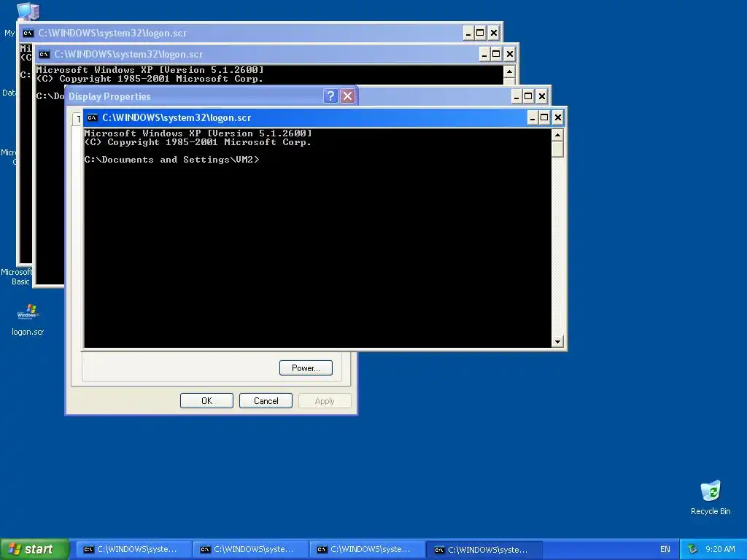Click the 9:20 AM clock
This screenshot has height=560, width=747.
click(x=720, y=550)
